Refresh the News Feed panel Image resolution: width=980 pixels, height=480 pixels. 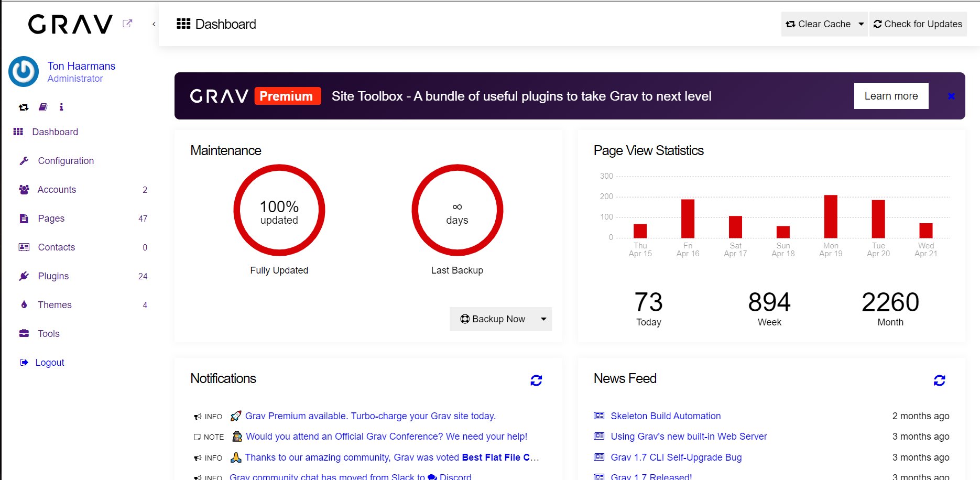[x=939, y=380]
